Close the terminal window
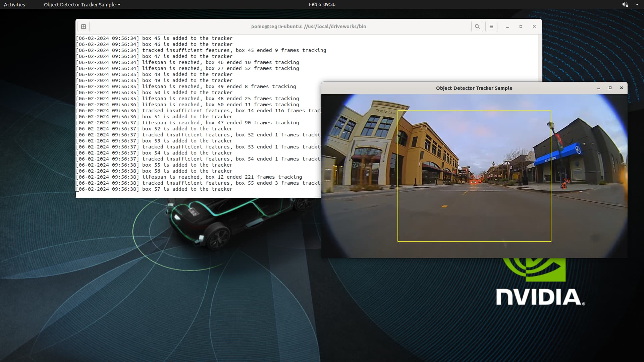This screenshot has height=362, width=644. 534,26
